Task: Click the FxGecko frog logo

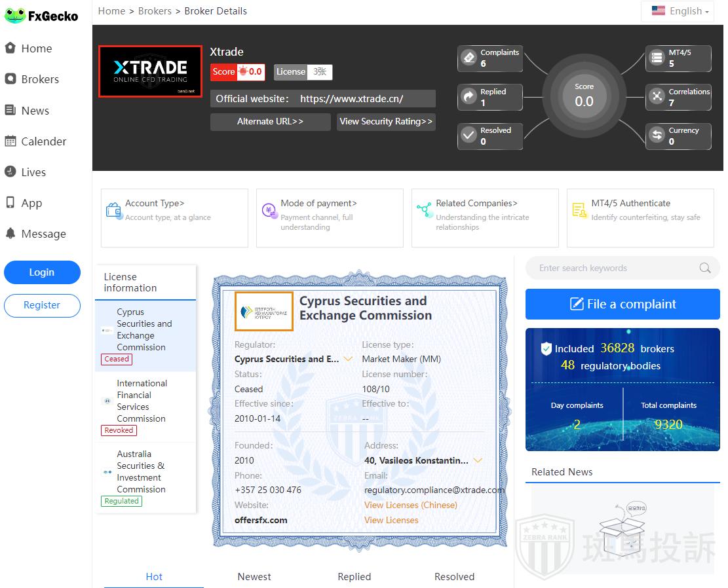Action: [14, 15]
